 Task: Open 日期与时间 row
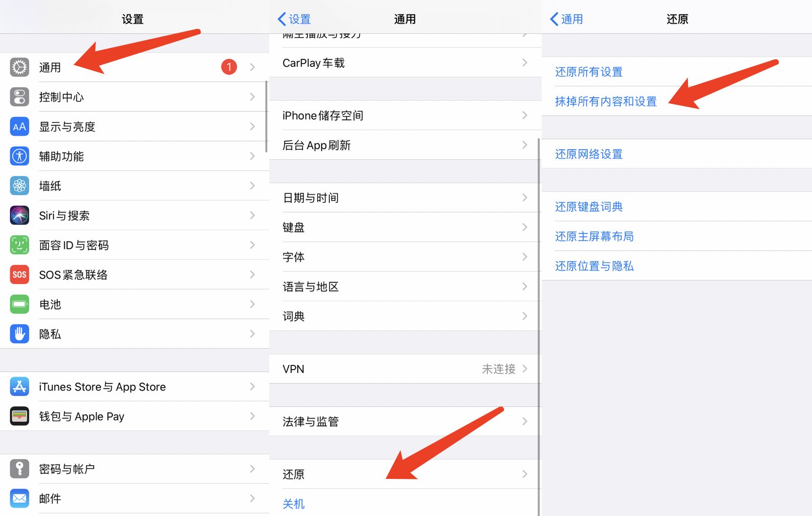click(x=405, y=198)
